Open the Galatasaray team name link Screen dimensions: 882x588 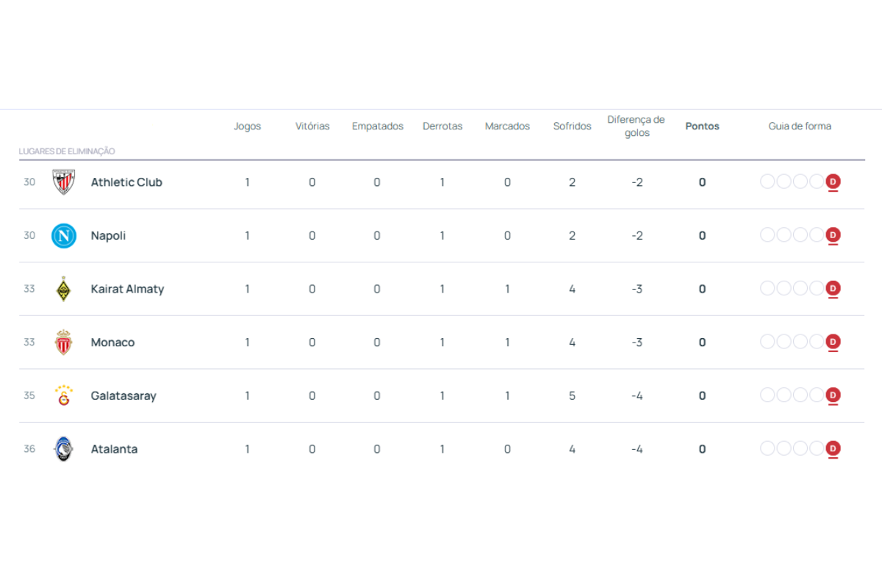point(123,395)
